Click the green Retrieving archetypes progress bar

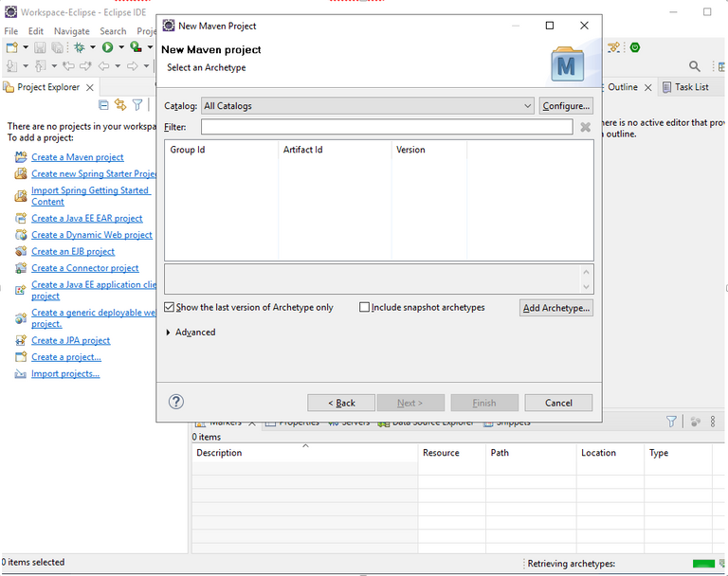coord(703,564)
